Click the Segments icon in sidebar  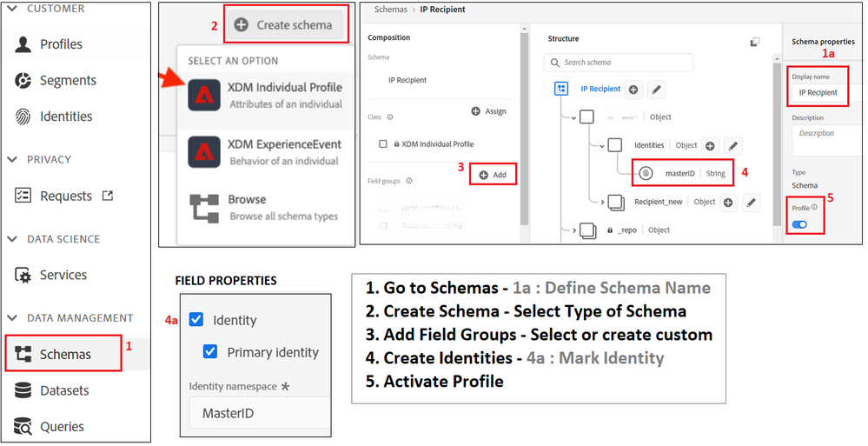coord(23,81)
